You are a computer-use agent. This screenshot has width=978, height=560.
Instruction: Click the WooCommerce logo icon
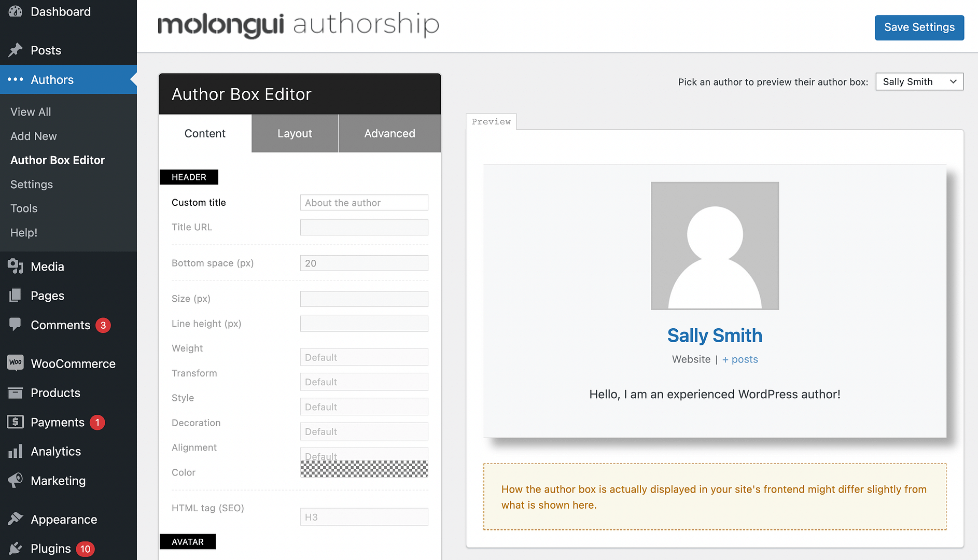tap(16, 363)
